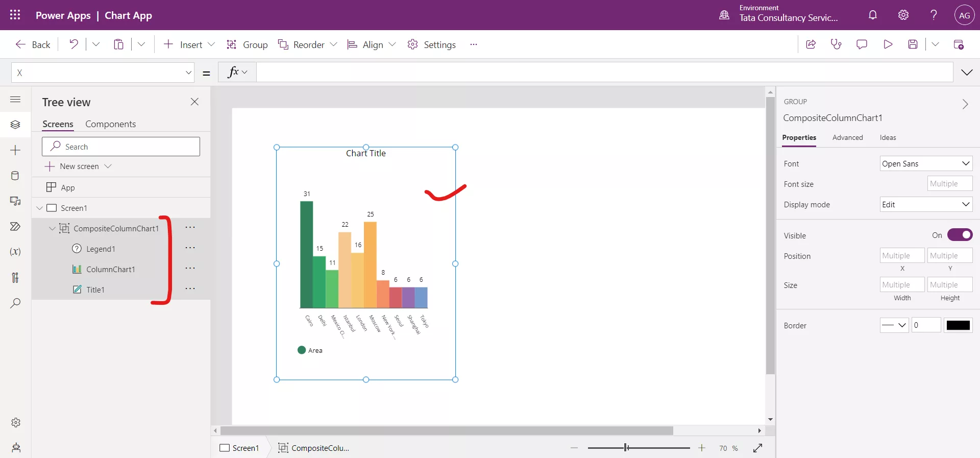This screenshot has height=458, width=980.
Task: Open toolbar overflow ellipsis
Action: (x=474, y=44)
